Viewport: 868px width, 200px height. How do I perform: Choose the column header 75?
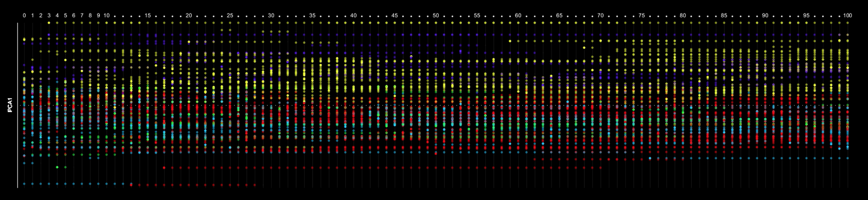click(x=641, y=16)
